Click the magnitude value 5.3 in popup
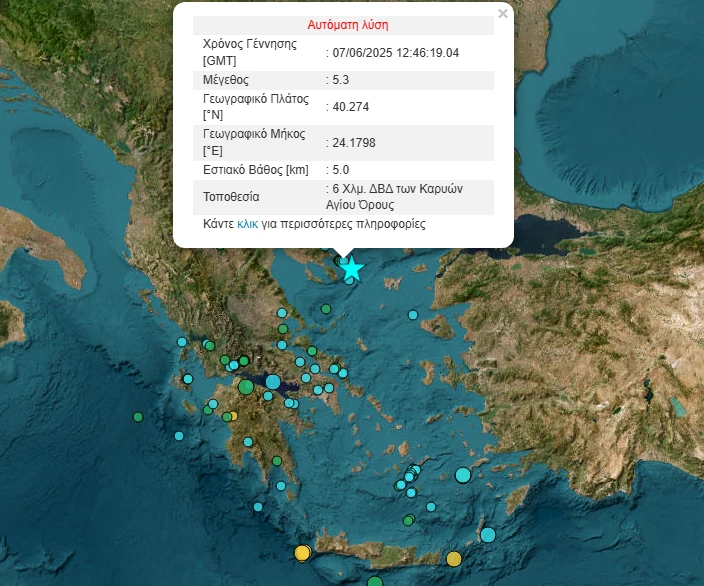 (340, 79)
